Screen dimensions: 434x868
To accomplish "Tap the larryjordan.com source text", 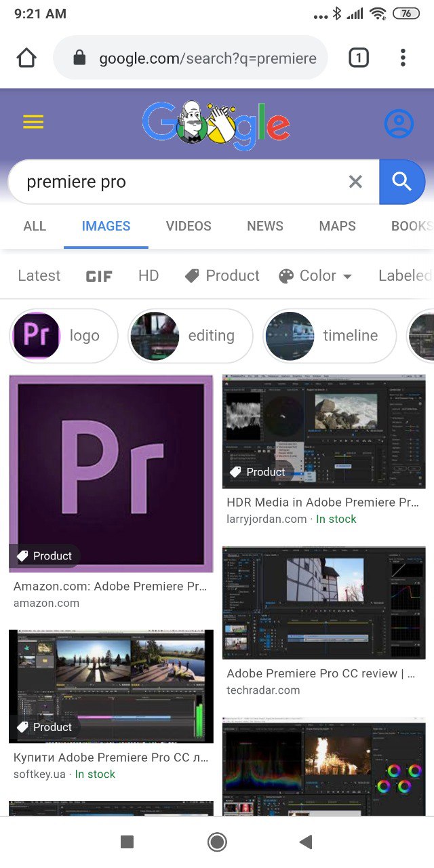I will click(x=267, y=519).
